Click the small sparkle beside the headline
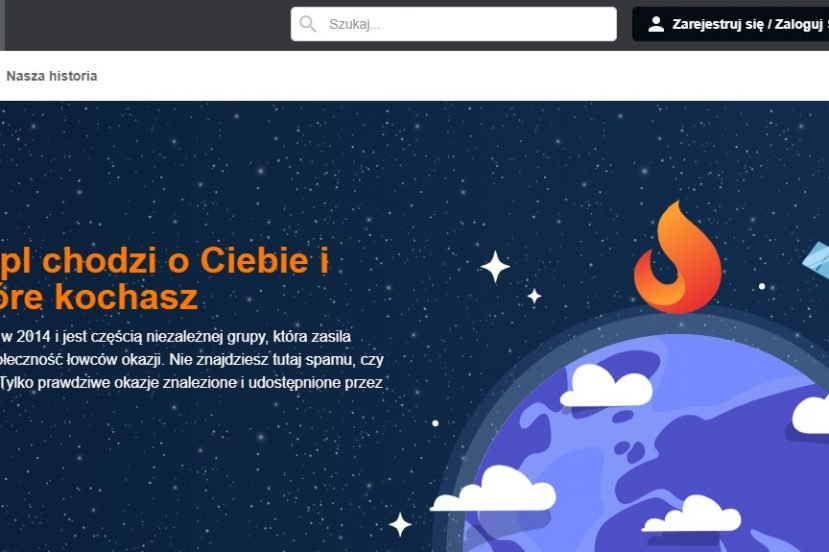This screenshot has height=552, width=829. point(535,297)
